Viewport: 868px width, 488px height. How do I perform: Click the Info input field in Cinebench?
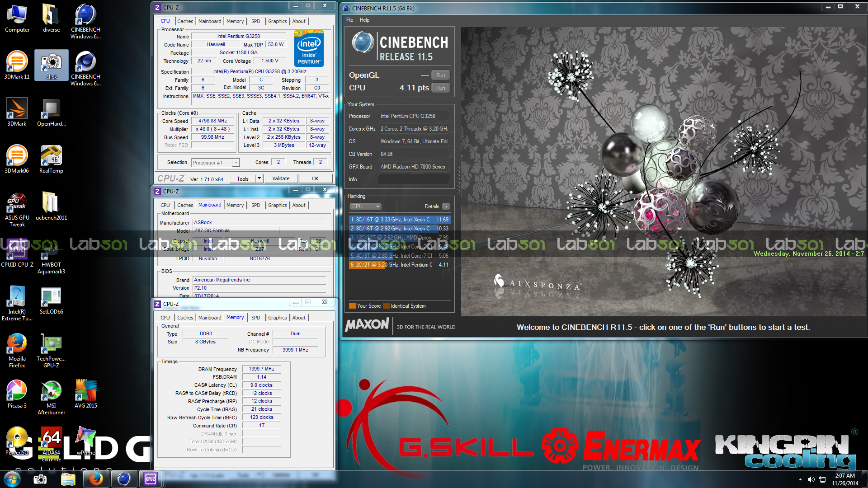414,179
